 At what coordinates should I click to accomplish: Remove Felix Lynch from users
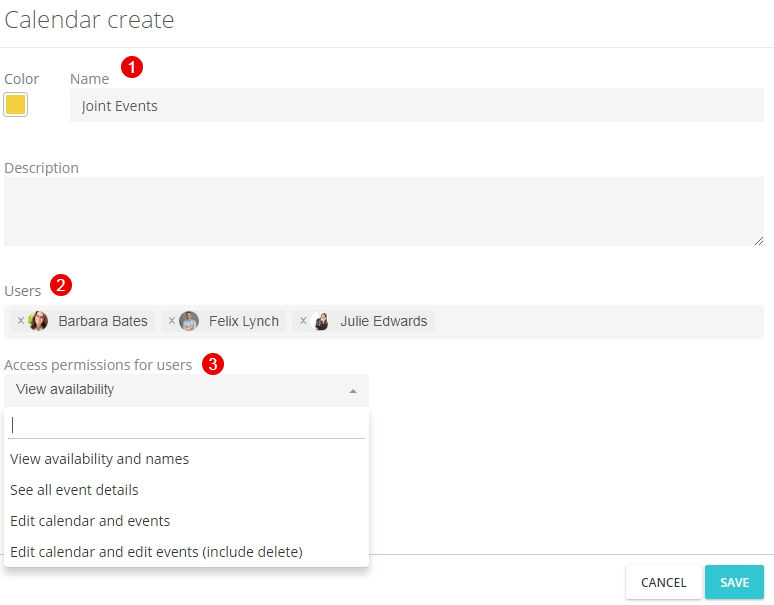(172, 321)
